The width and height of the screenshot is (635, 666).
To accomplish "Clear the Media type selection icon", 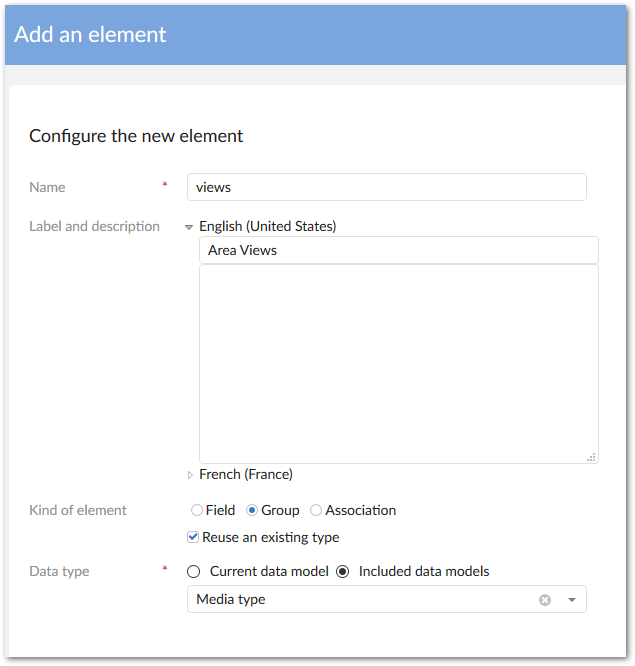I will [x=545, y=600].
